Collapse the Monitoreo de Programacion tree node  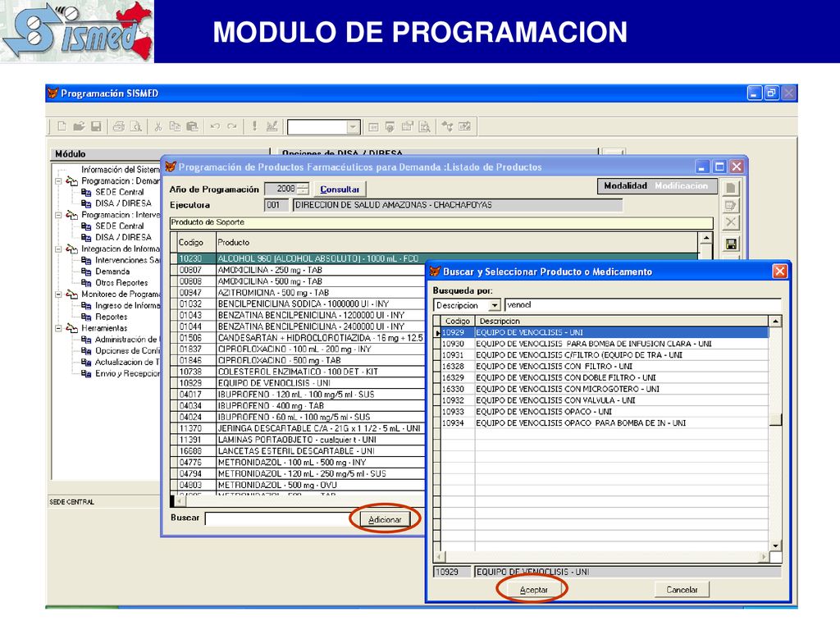click(58, 294)
